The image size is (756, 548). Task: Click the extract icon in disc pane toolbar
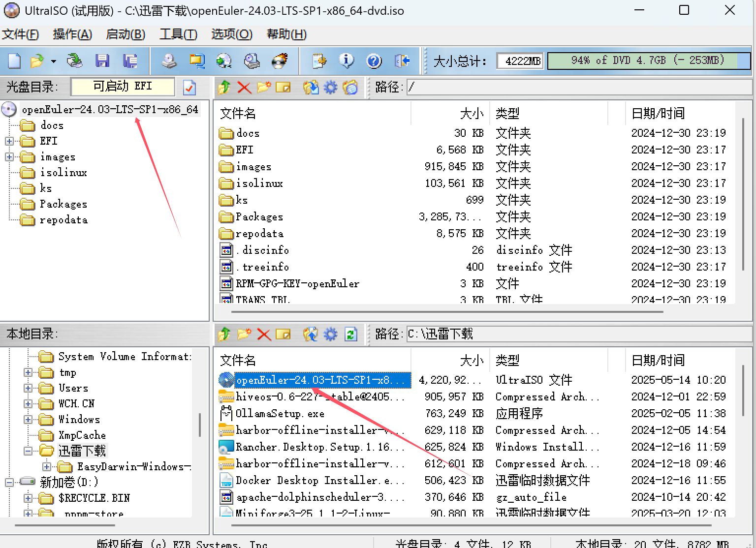[311, 88]
